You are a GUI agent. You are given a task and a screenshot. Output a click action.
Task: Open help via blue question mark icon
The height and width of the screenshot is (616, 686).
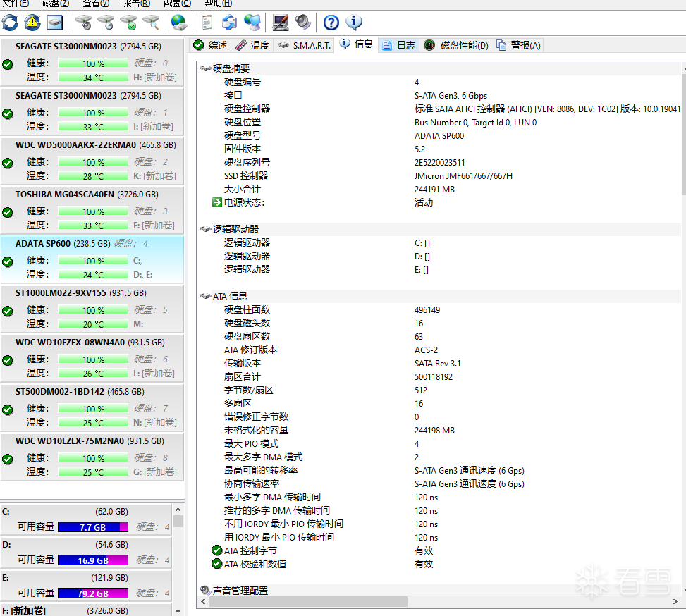331,23
